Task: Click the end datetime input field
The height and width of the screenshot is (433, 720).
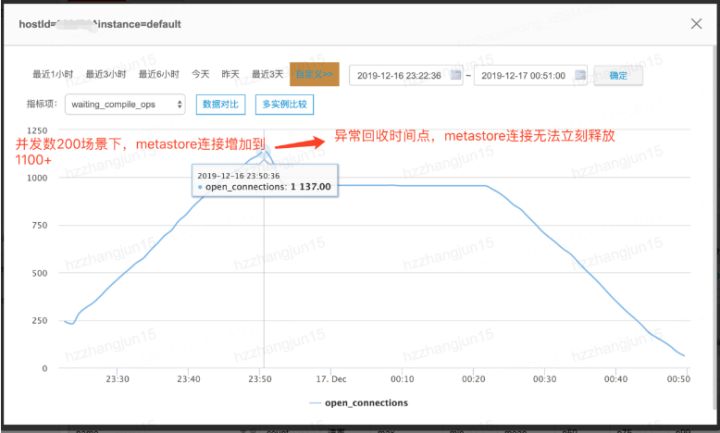Action: point(522,75)
